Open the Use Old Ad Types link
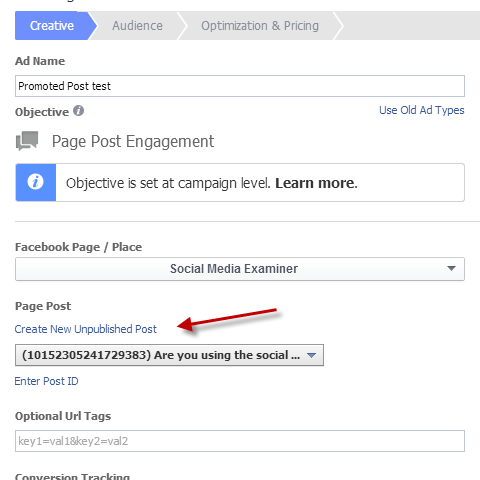 coord(421,110)
